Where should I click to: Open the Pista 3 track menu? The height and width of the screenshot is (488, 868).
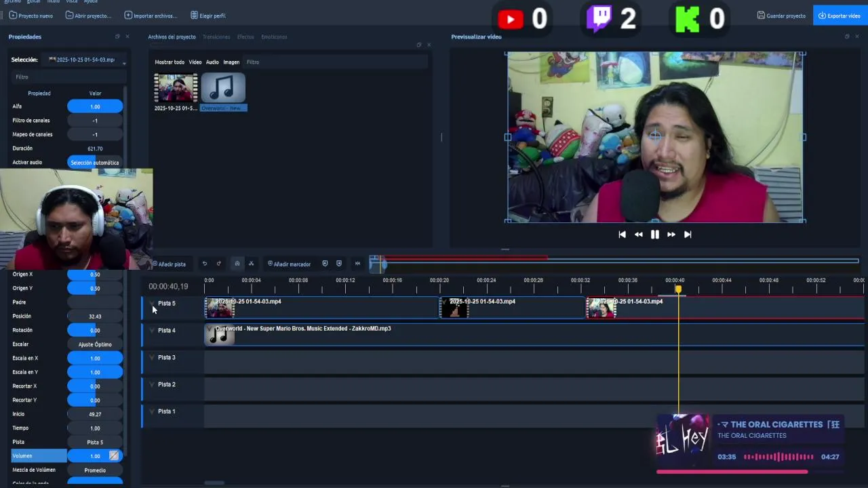[152, 358]
